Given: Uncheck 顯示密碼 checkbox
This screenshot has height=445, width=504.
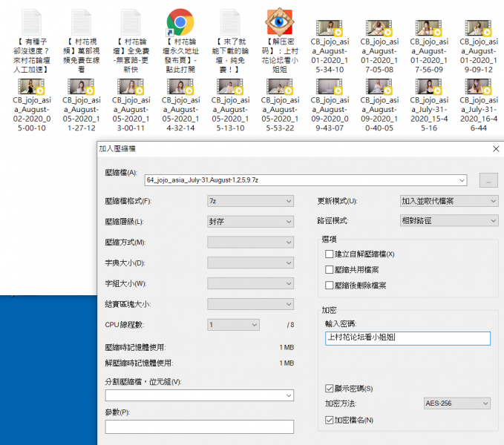Looking at the screenshot, I should click(x=330, y=388).
